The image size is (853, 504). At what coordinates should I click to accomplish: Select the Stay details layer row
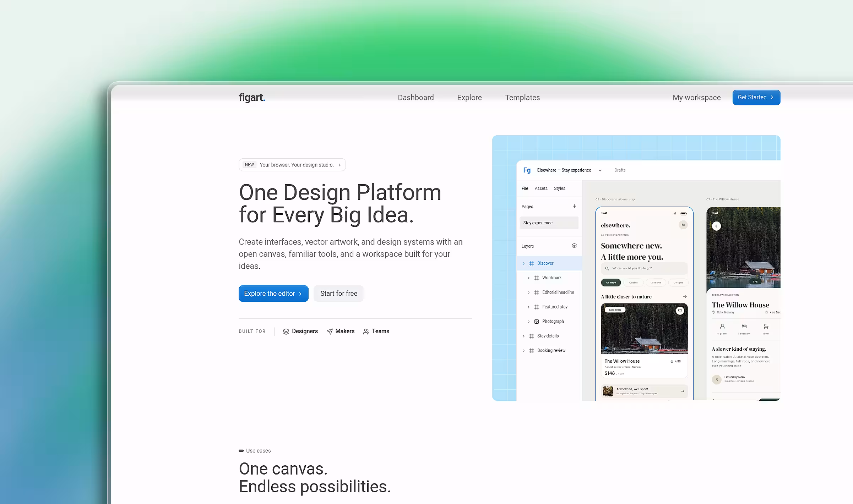click(x=549, y=336)
